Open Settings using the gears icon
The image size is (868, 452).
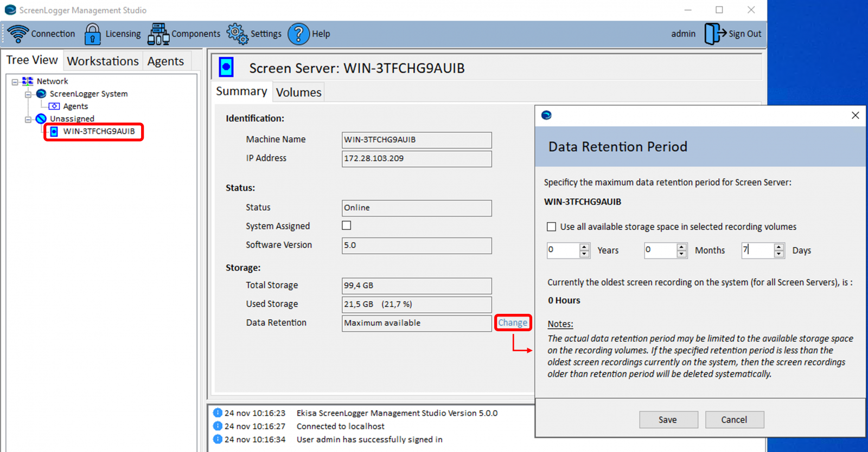click(237, 34)
